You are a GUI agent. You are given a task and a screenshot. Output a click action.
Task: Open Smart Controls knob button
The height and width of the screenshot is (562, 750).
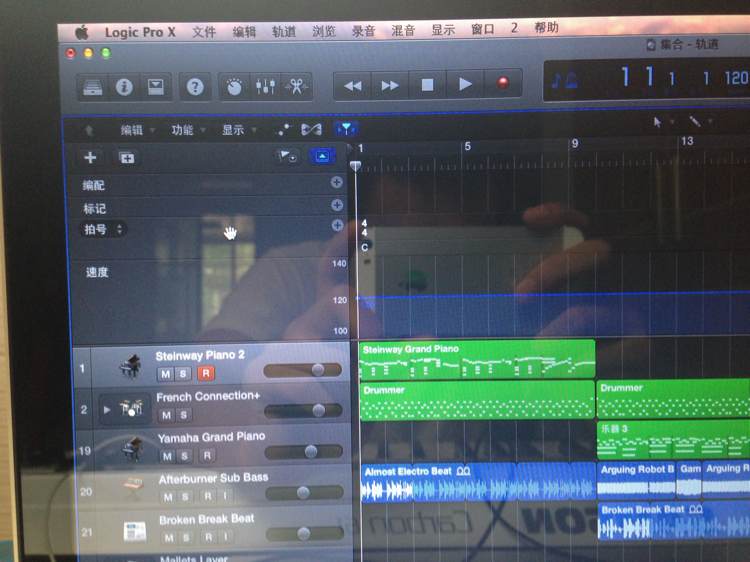[x=234, y=87]
